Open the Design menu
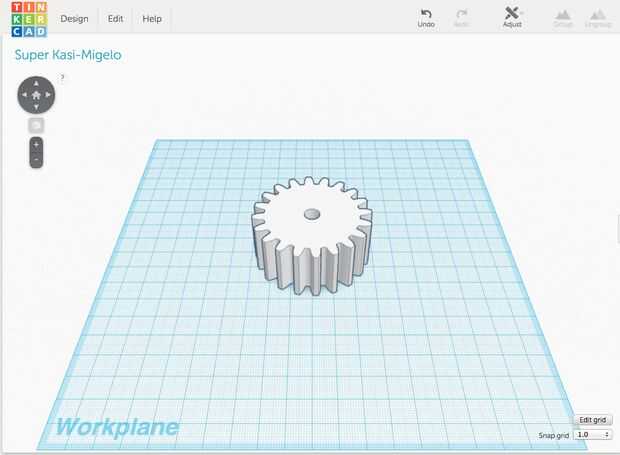 tap(74, 19)
